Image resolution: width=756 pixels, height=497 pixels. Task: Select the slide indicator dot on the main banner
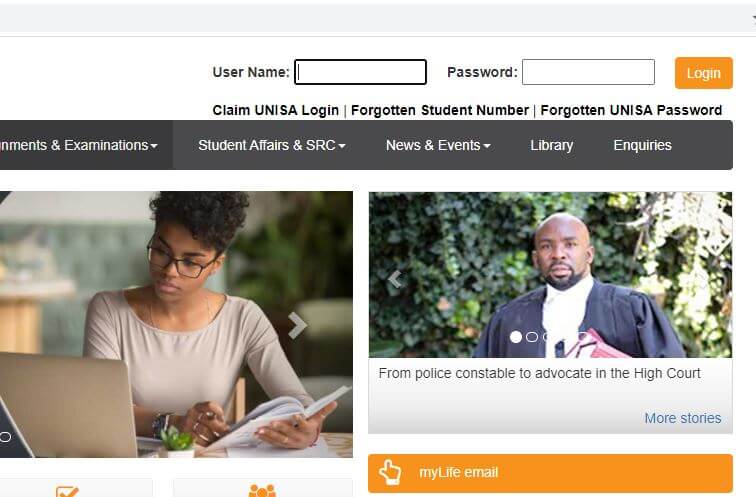tap(5, 437)
